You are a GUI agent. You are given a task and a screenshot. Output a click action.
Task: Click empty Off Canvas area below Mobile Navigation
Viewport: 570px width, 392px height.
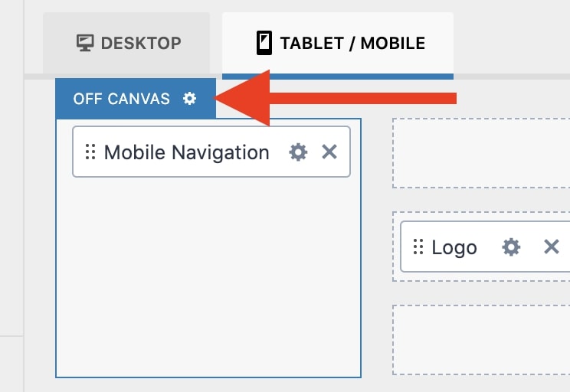click(x=208, y=276)
